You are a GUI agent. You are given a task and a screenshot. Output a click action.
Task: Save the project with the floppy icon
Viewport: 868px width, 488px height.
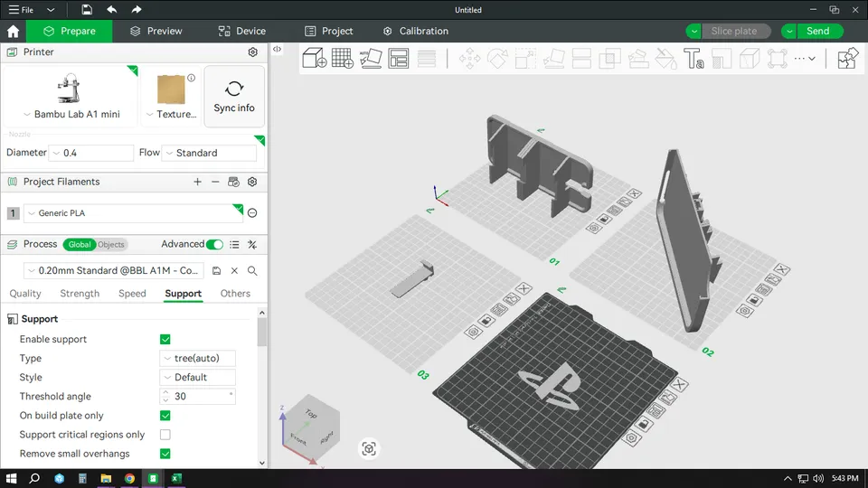point(87,9)
